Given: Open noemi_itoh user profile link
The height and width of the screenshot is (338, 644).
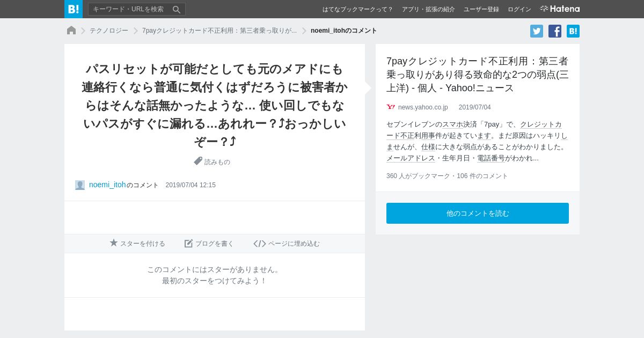Looking at the screenshot, I should pos(107,185).
